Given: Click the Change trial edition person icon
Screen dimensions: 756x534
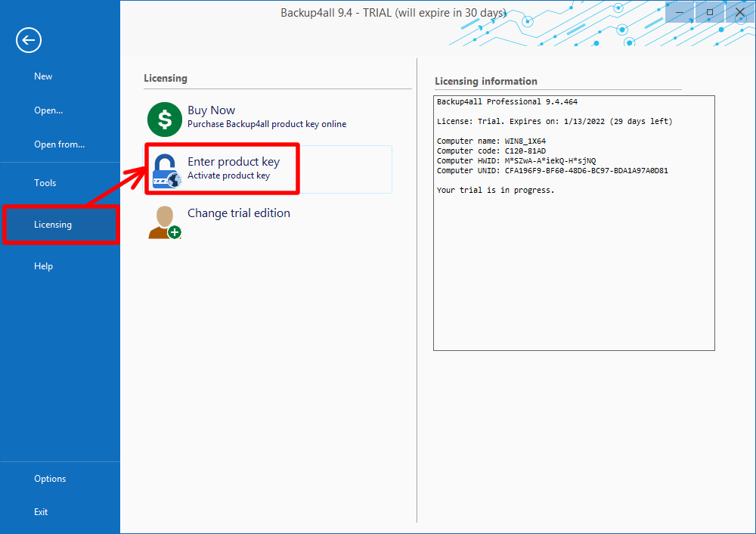Looking at the screenshot, I should [163, 222].
